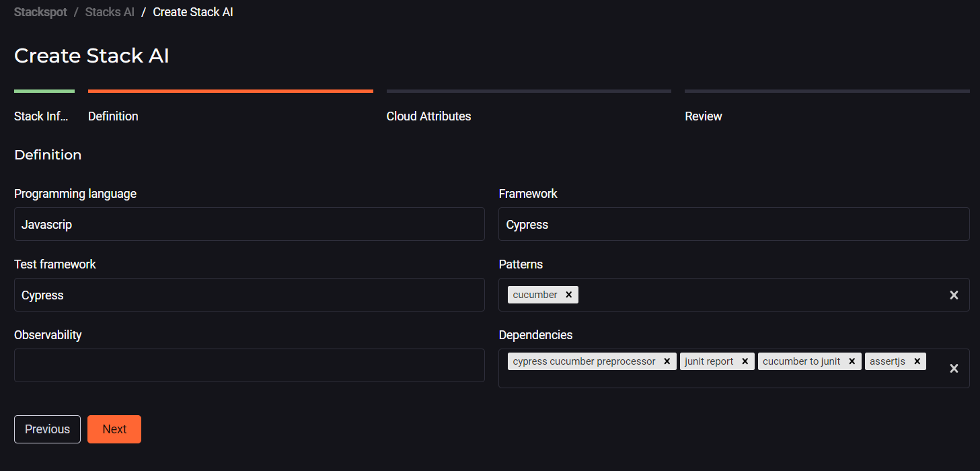Select the cucumber to junit tag text
Image resolution: width=980 pixels, height=471 pixels.
click(802, 361)
